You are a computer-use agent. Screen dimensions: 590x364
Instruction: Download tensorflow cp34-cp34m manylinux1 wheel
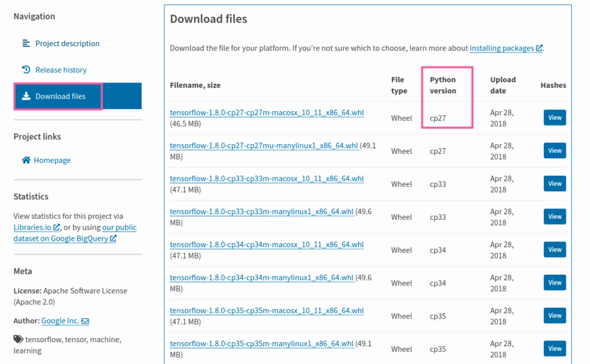tap(262, 278)
